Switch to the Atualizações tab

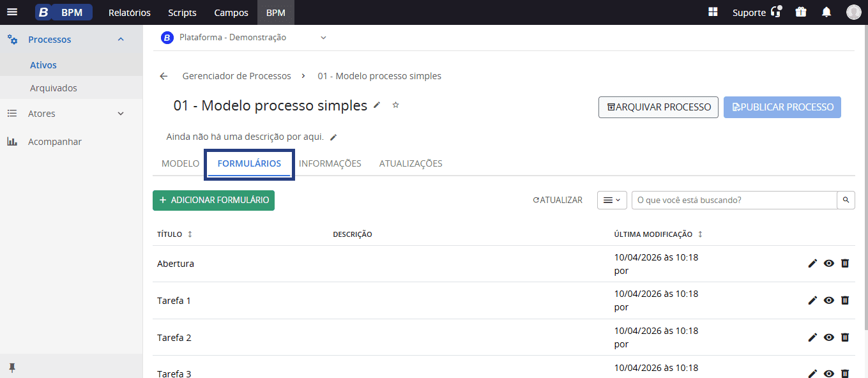click(411, 163)
